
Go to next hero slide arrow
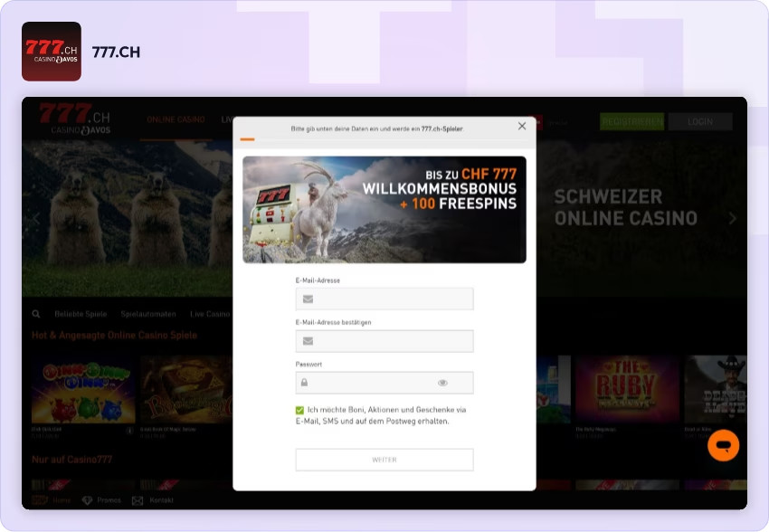tap(733, 219)
